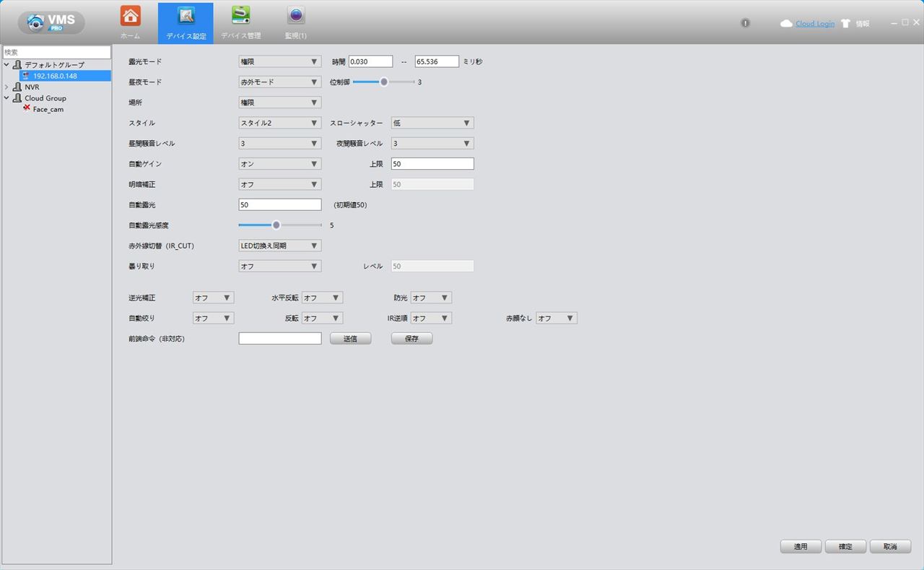The height and width of the screenshot is (570, 924).
Task: Click the shirt skin icon
Action: click(x=845, y=24)
